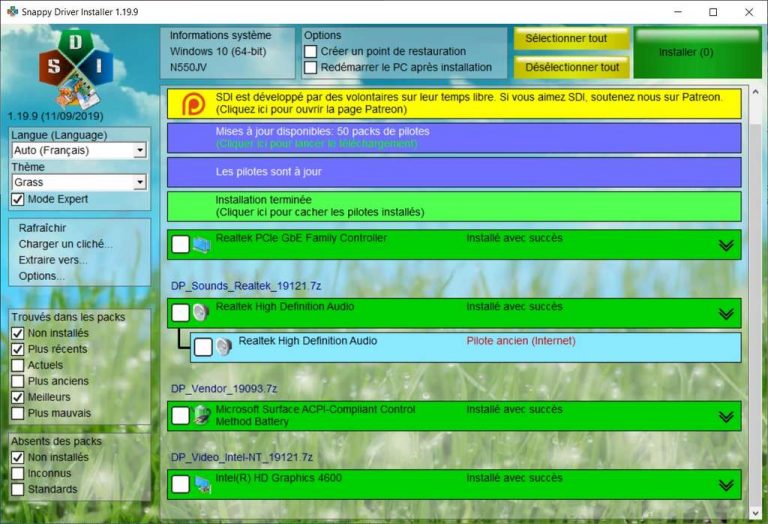
Task: Select the 'Extraire vers...' menu entry
Action: point(53,260)
